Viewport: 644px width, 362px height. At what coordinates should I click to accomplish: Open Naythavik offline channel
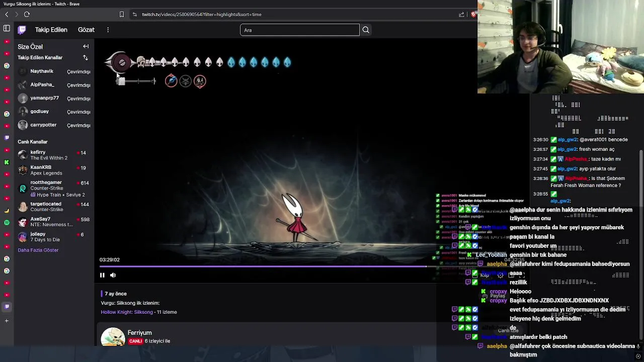(x=54, y=71)
